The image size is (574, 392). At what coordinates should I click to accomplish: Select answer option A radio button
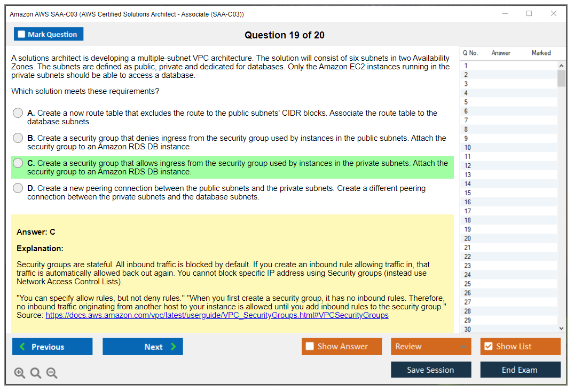click(x=18, y=113)
